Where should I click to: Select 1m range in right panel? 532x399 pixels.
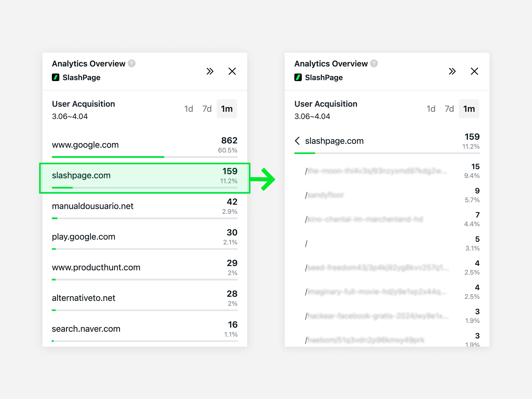point(469,109)
